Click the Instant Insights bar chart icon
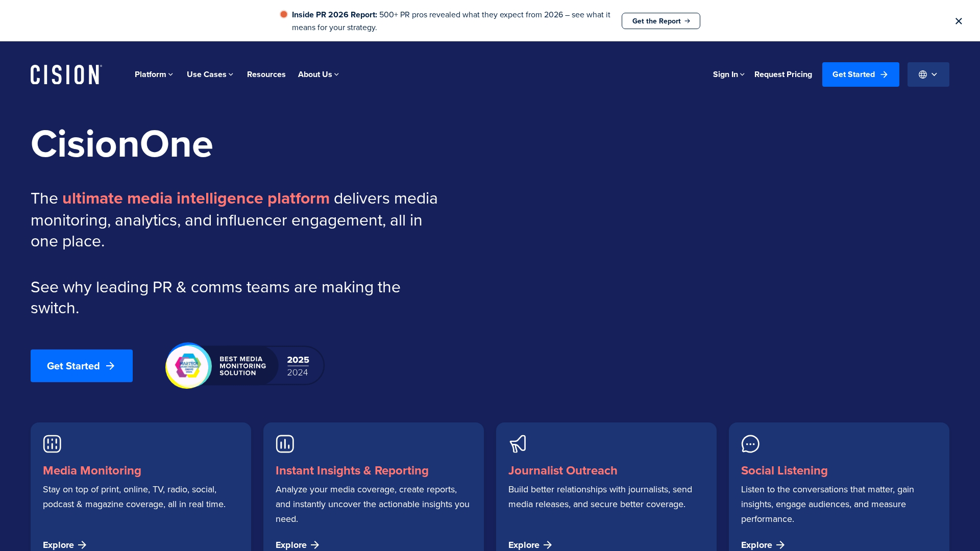 click(285, 444)
